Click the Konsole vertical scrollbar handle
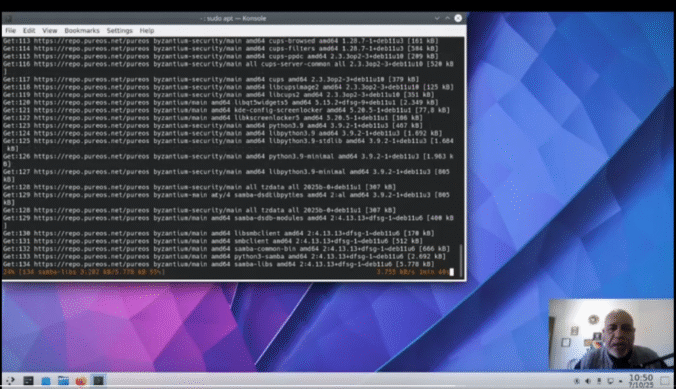Image resolution: width=676 pixels, height=389 pixels. pos(461,259)
